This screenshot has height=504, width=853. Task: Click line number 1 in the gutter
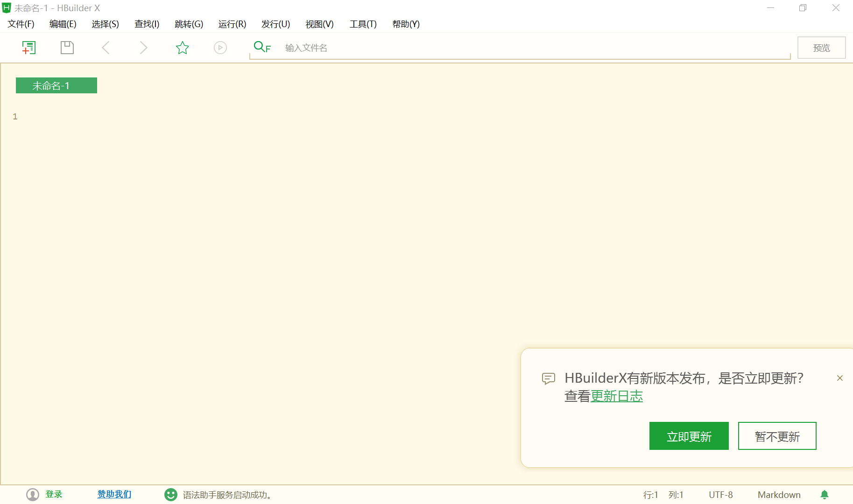[15, 117]
